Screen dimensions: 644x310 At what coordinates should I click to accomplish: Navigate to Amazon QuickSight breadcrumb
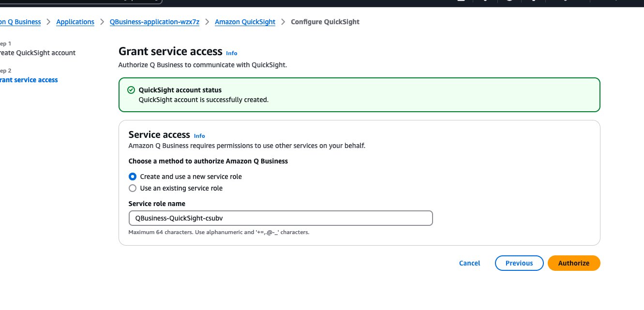(245, 22)
